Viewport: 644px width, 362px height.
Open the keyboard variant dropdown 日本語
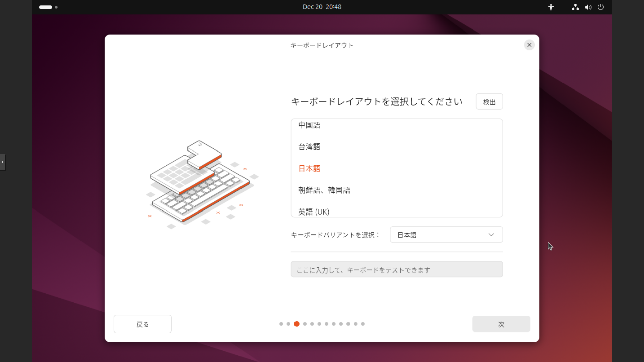[439, 235]
